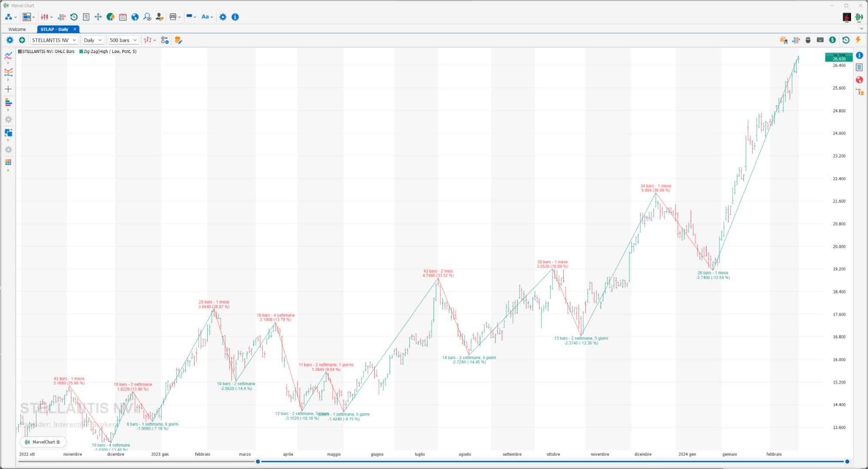Click the four-arrows center icon
868x469 pixels.
[x=98, y=17]
